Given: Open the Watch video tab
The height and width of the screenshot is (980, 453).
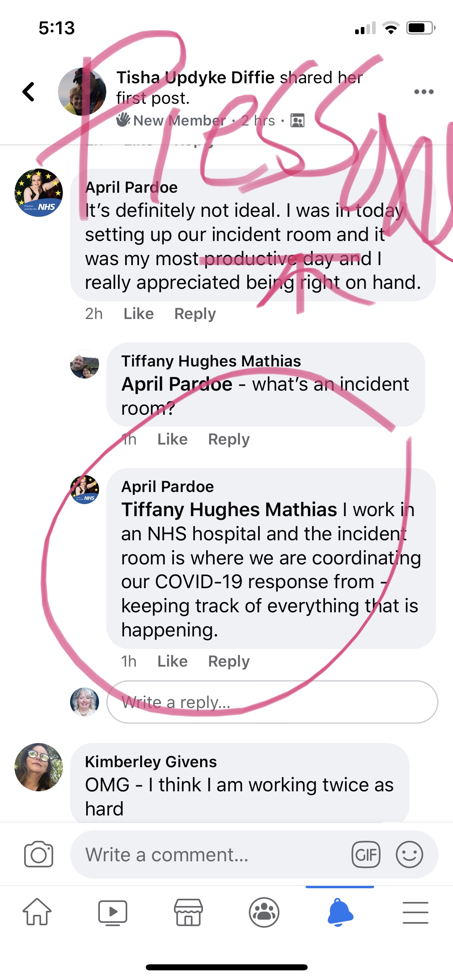Looking at the screenshot, I should click(x=113, y=912).
